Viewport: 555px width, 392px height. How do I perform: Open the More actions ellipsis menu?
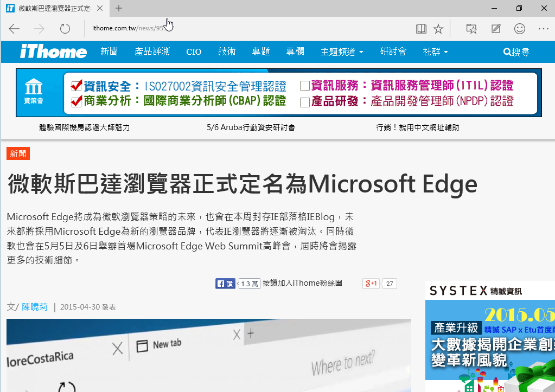coord(542,28)
